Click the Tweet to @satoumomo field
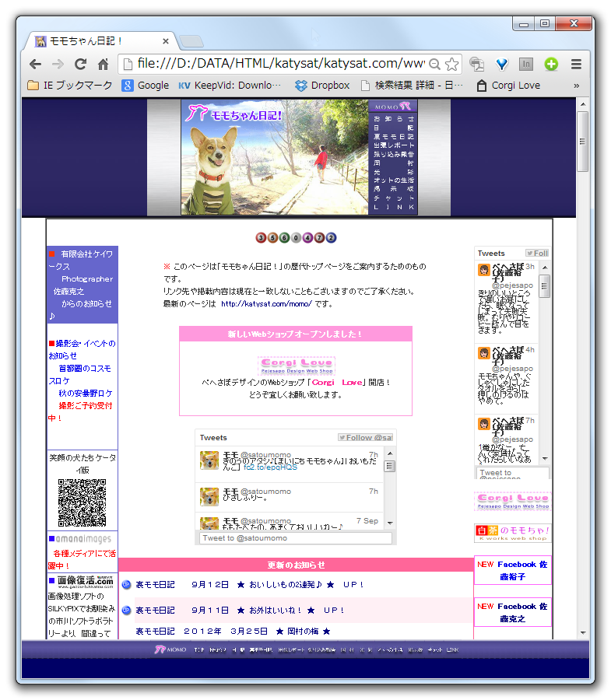Image resolution: width=611 pixels, height=700 pixels. tap(296, 538)
